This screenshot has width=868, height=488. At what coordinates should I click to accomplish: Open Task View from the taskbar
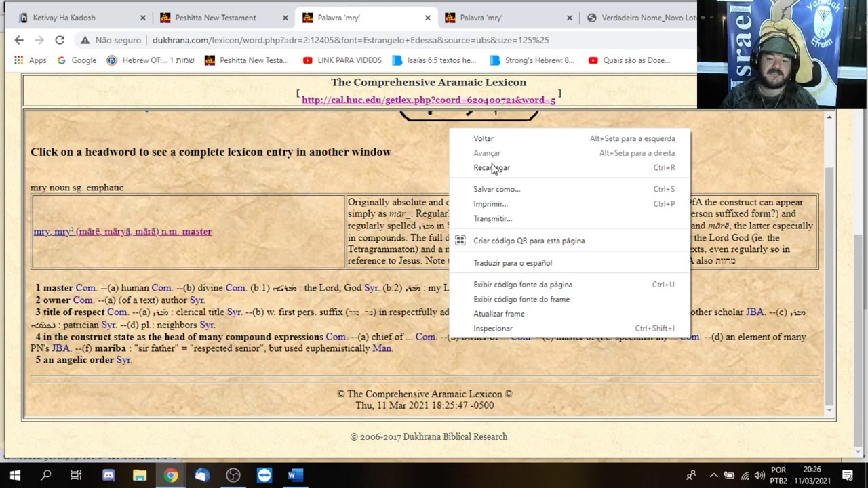click(x=76, y=475)
